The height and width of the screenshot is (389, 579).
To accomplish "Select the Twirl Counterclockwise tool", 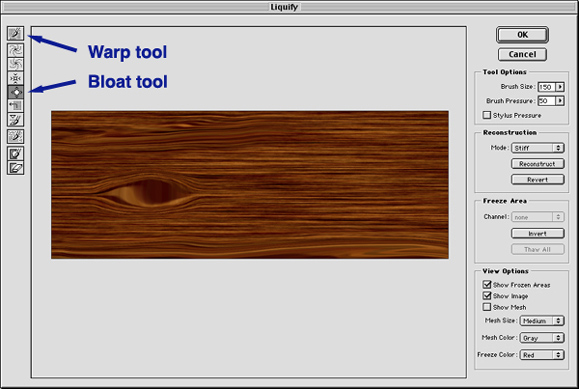I will click(16, 64).
